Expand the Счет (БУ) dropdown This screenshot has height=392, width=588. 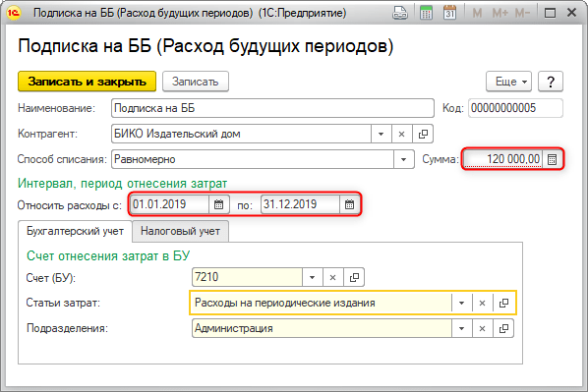point(312,277)
